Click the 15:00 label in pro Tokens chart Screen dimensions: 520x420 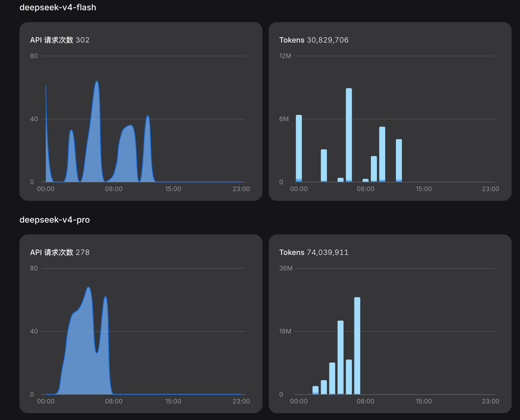[424, 401]
